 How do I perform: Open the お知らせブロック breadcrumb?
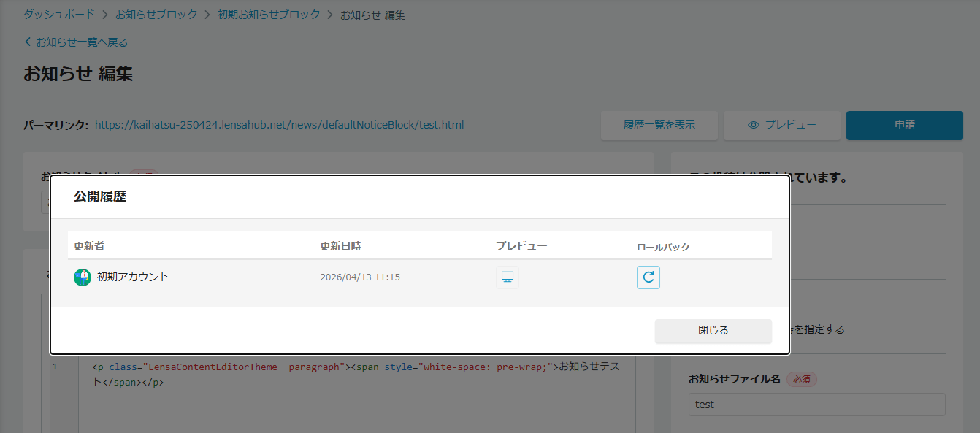[156, 15]
